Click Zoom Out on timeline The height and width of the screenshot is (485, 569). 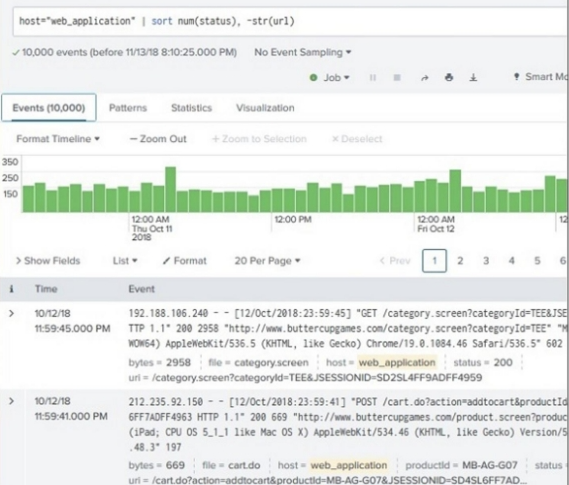tap(158, 139)
